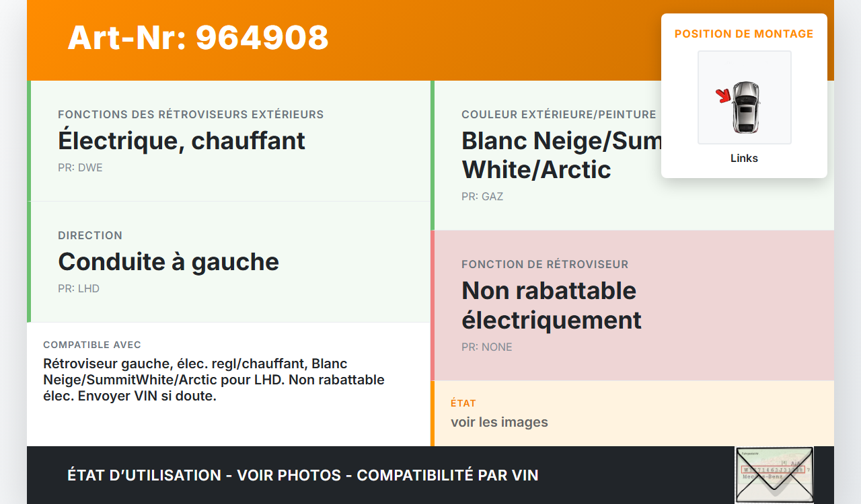Viewport: 861px width, 504px height.
Task: Click the Fonctions des rétroviseurs extérieurs label
Action: (191, 114)
